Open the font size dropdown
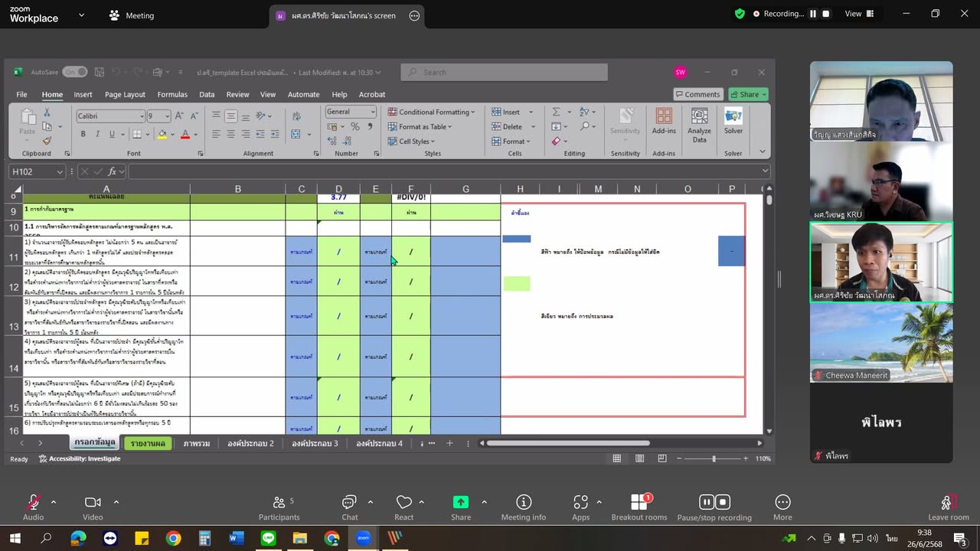980x551 pixels. tap(166, 116)
